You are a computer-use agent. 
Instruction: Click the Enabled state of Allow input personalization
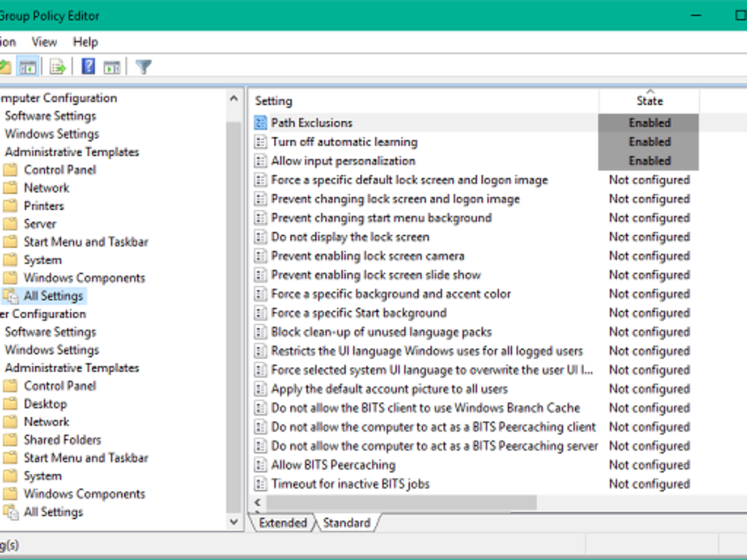point(649,161)
